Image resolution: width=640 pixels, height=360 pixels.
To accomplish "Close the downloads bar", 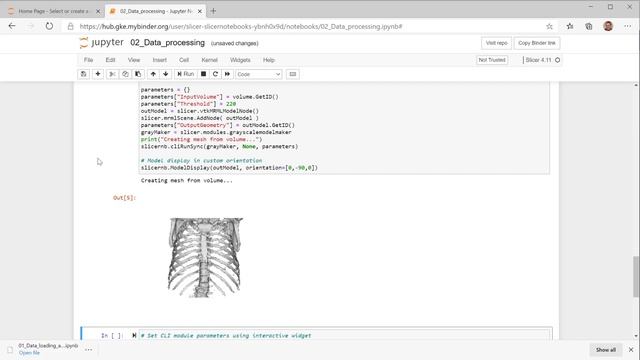I will click(631, 350).
